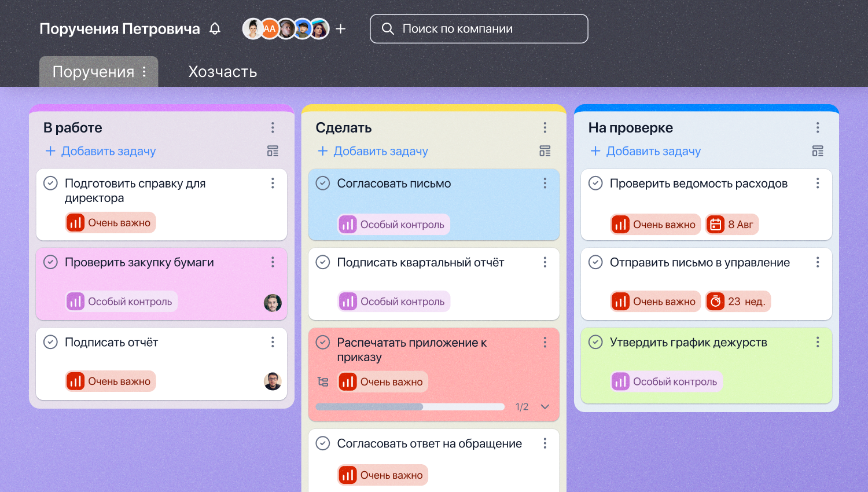Add a member with the plus icon
868x492 pixels.
[x=341, y=28]
